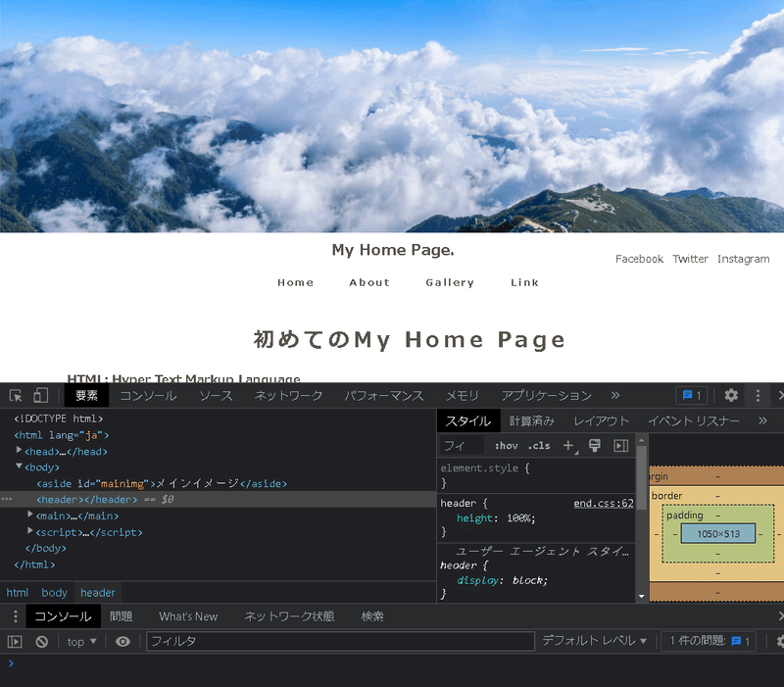Open the メモリ panel tab
The height and width of the screenshot is (687, 784).
[462, 396]
